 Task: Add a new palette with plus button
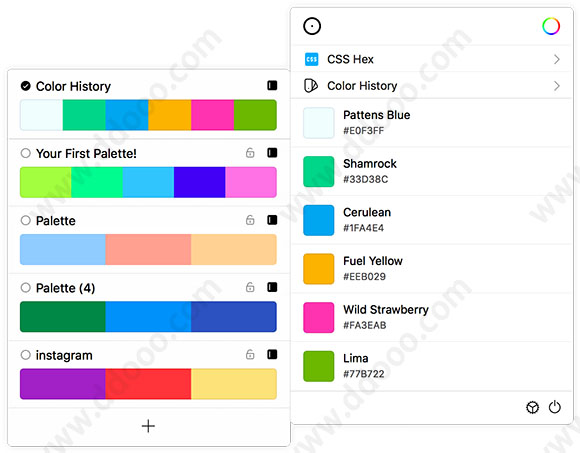(x=148, y=426)
